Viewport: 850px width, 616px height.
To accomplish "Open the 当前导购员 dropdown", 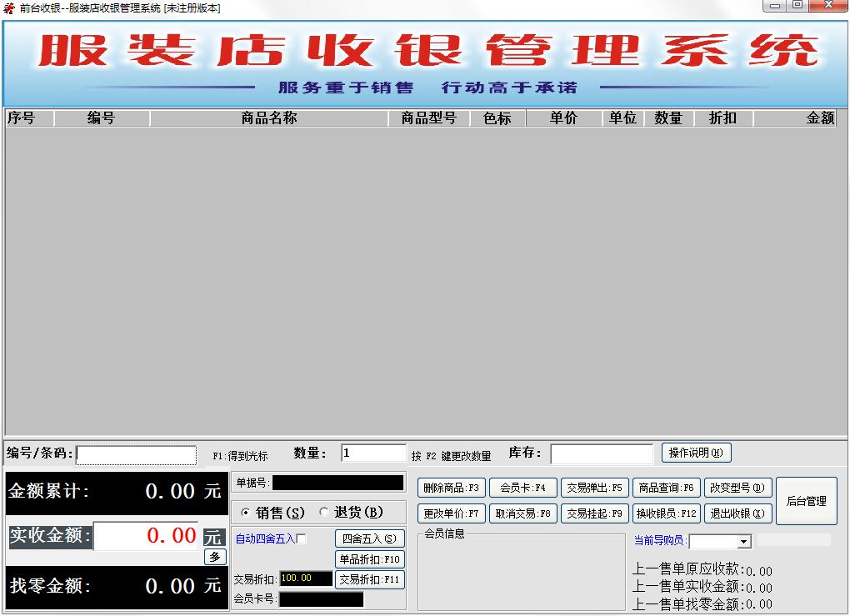I will click(x=744, y=542).
